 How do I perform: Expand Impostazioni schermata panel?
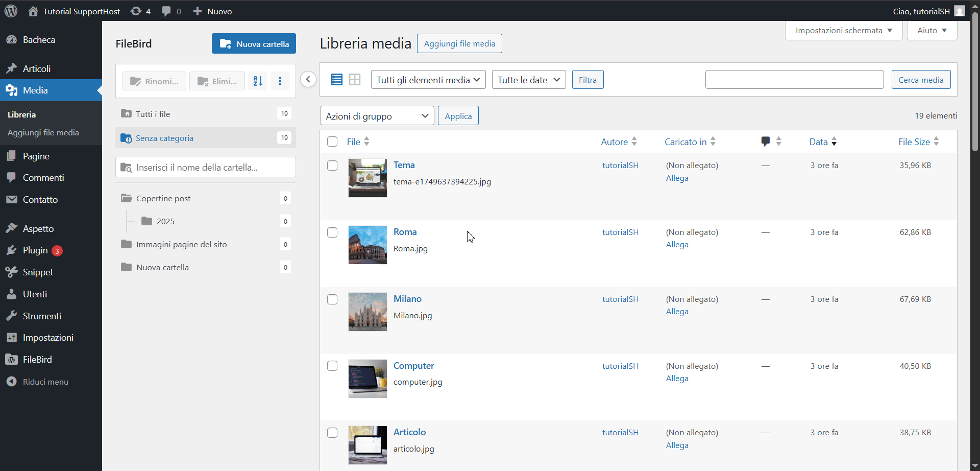tap(844, 31)
